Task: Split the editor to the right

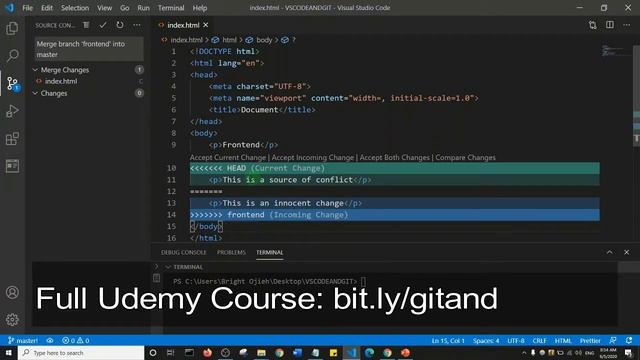Action: tap(610, 25)
